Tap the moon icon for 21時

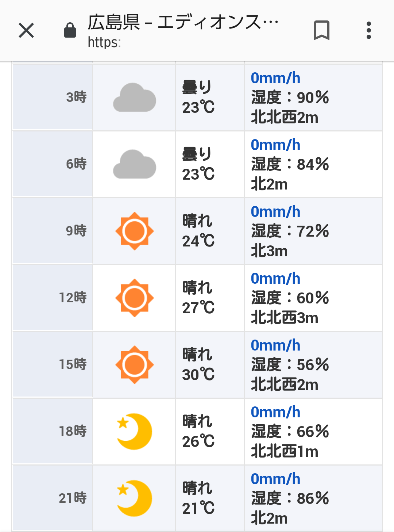pyautogui.click(x=134, y=498)
